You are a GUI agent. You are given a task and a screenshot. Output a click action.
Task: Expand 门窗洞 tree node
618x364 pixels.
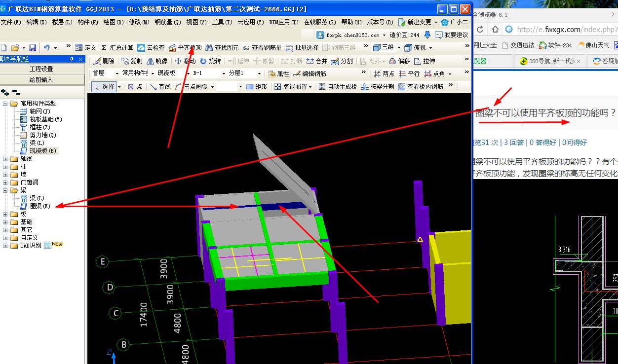(5, 182)
